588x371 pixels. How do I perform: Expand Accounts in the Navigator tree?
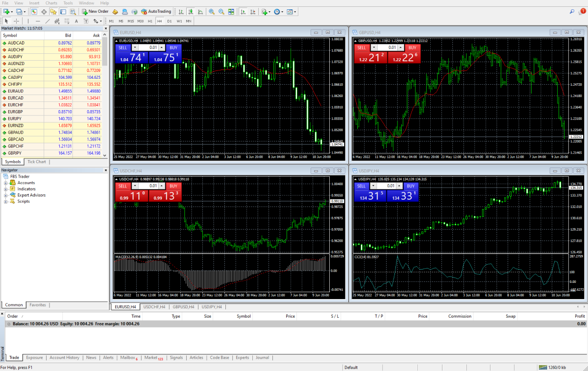tap(5, 182)
